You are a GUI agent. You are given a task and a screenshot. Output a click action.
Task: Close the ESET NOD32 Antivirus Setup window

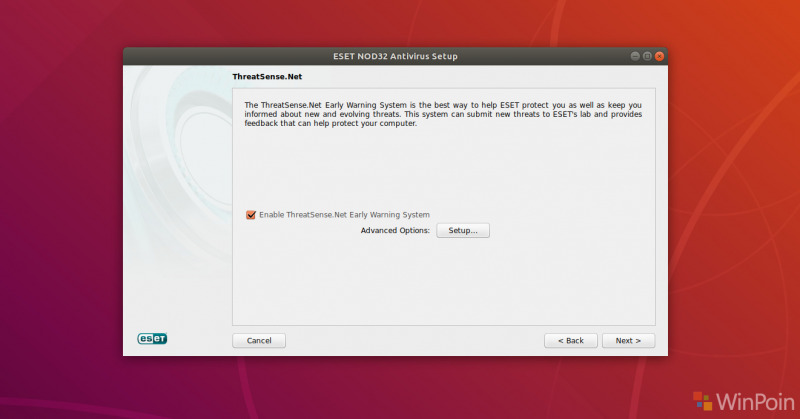click(659, 56)
